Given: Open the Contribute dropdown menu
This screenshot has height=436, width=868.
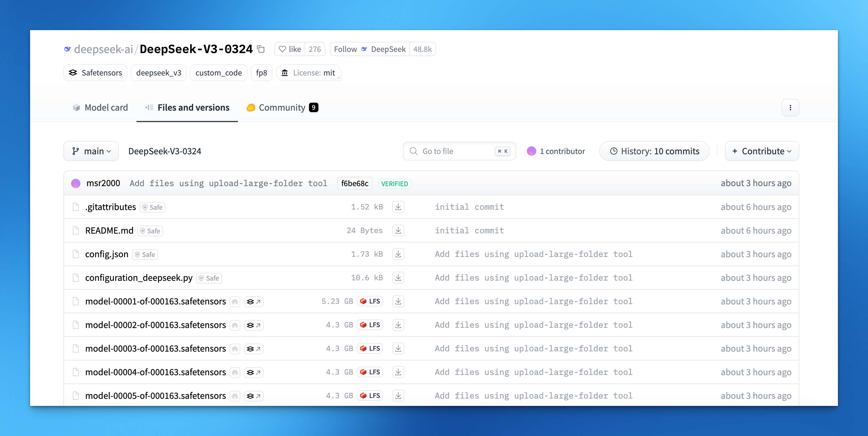Looking at the screenshot, I should 762,151.
